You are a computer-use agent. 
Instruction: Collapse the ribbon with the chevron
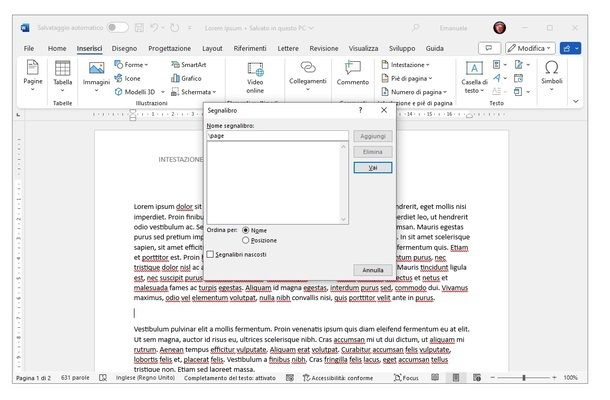click(x=576, y=101)
